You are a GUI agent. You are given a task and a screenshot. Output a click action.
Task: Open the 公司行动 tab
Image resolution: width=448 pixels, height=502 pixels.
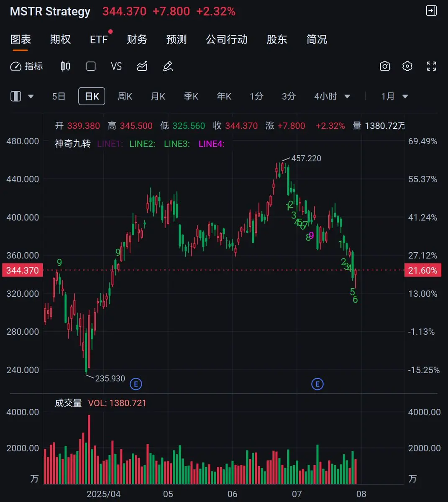(227, 39)
